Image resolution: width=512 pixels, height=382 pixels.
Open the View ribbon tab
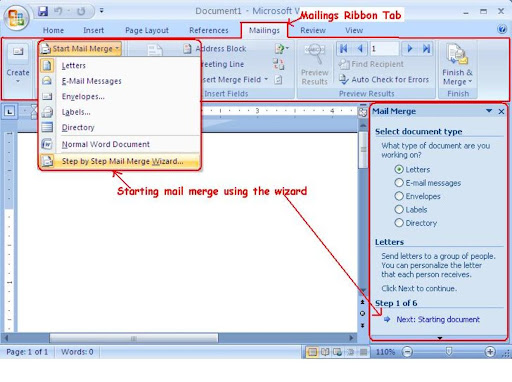pos(354,30)
